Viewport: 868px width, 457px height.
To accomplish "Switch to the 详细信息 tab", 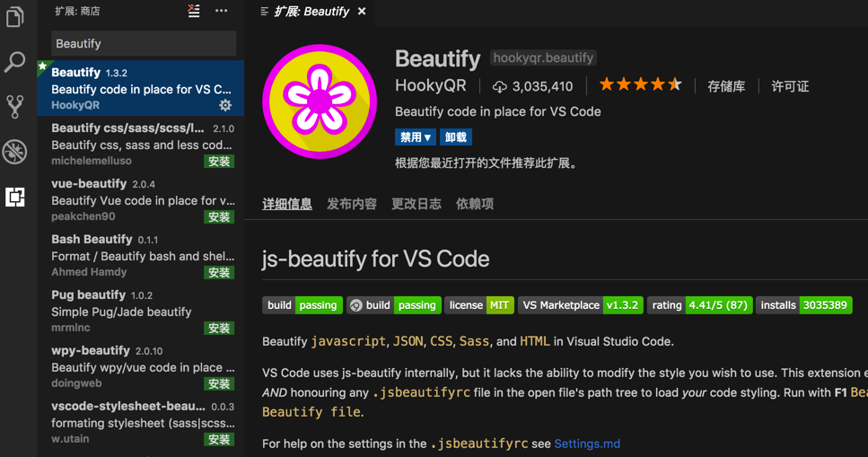I will tap(286, 204).
